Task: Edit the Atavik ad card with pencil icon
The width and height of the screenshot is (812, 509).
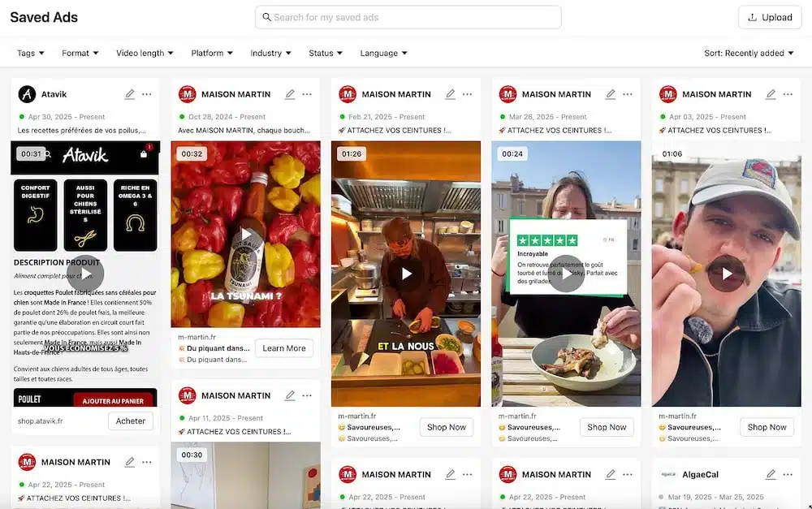Action: pyautogui.click(x=129, y=94)
